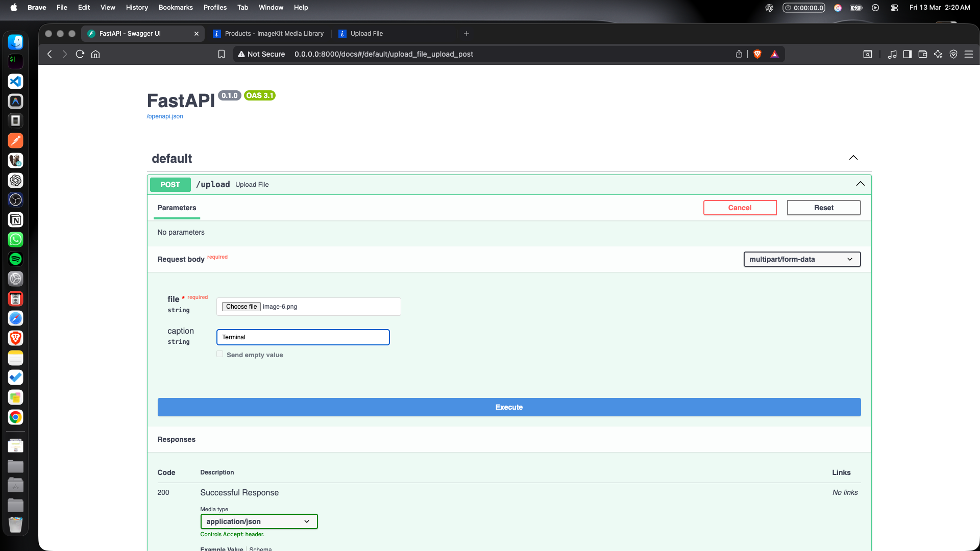Open the Brave hamburger main menu

969,54
